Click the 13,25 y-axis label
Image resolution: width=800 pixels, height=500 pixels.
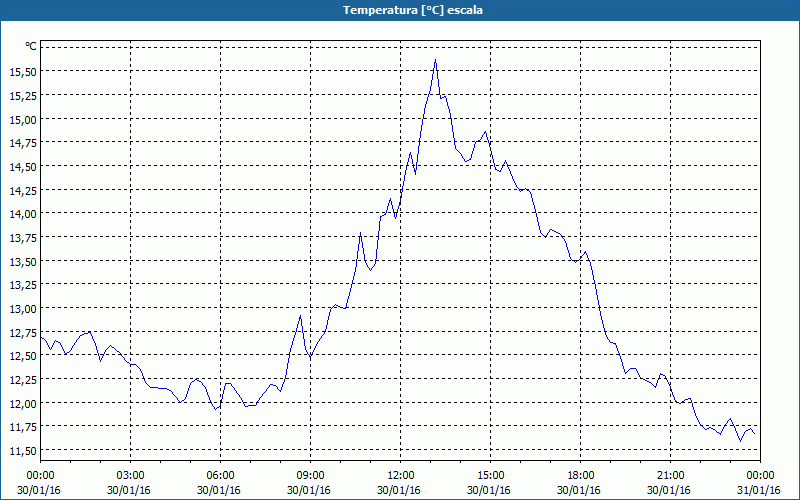23,285
